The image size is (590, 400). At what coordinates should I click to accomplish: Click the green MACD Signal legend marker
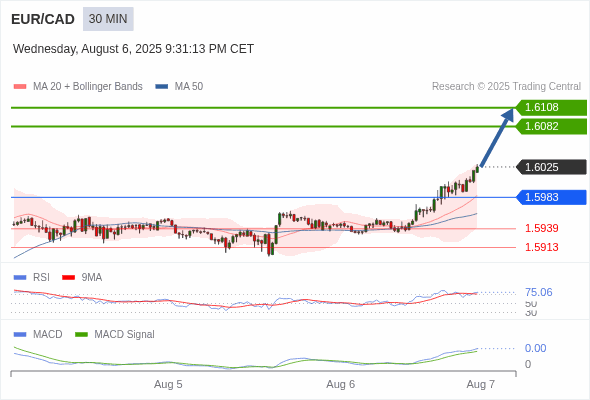(x=81, y=334)
